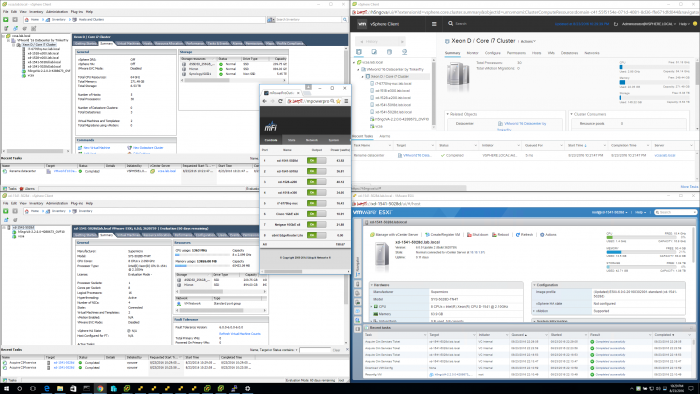Toggle the mFi output switch for port 3
This screenshot has height=394, width=700.
316,182
